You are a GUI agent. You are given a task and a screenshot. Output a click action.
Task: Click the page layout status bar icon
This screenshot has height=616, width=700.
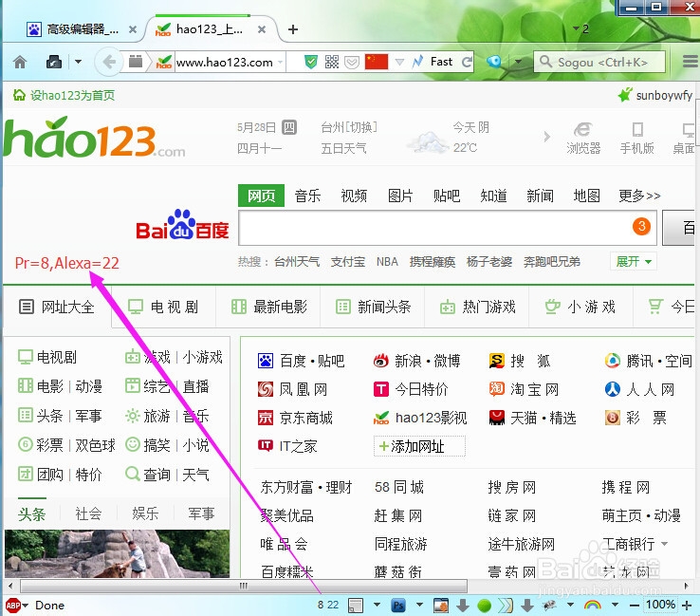pos(356,606)
